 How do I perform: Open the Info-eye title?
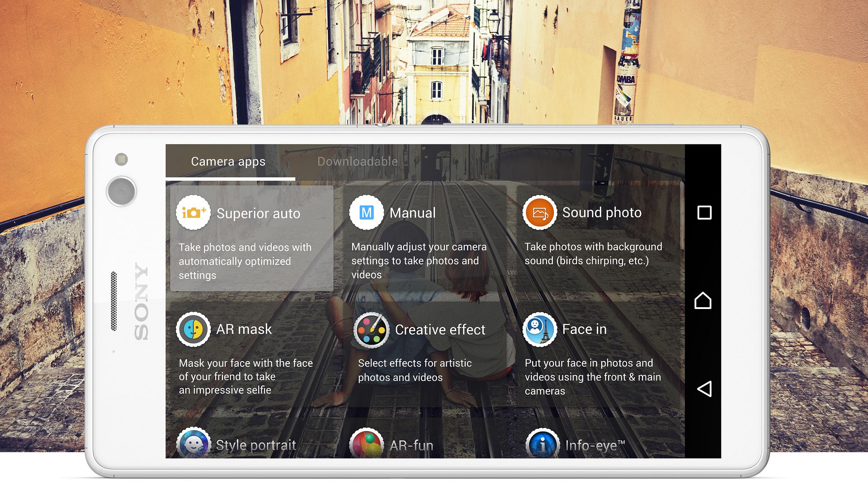(x=595, y=446)
